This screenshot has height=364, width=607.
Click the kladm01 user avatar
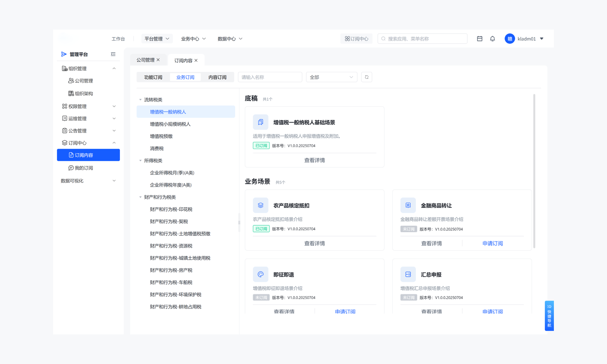coord(510,39)
